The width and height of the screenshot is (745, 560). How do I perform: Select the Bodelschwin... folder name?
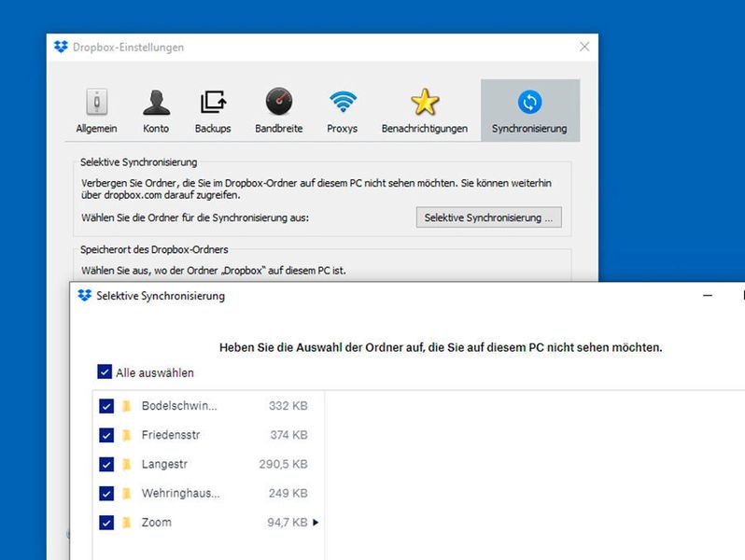tap(179, 406)
